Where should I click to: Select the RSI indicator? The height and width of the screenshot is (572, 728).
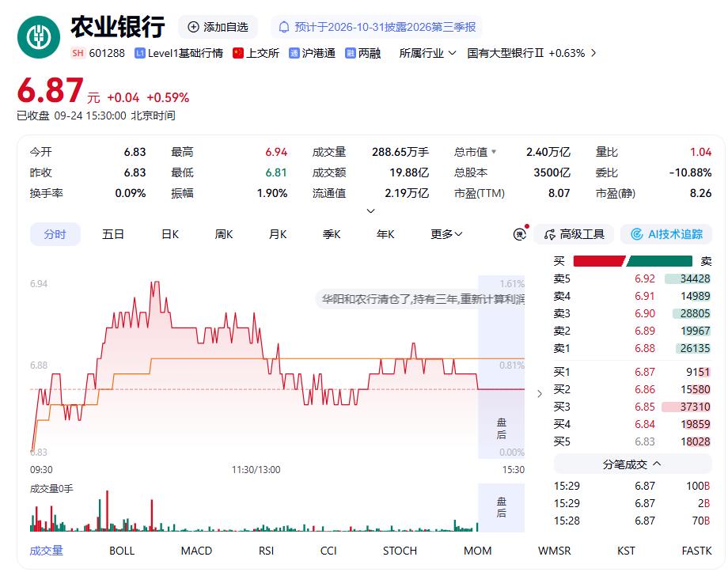point(266,551)
